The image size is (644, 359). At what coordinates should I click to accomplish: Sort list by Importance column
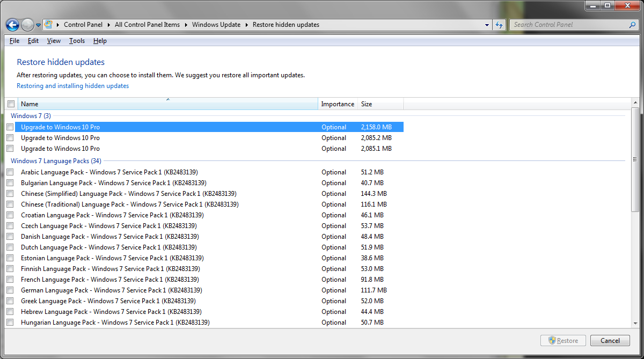(338, 104)
